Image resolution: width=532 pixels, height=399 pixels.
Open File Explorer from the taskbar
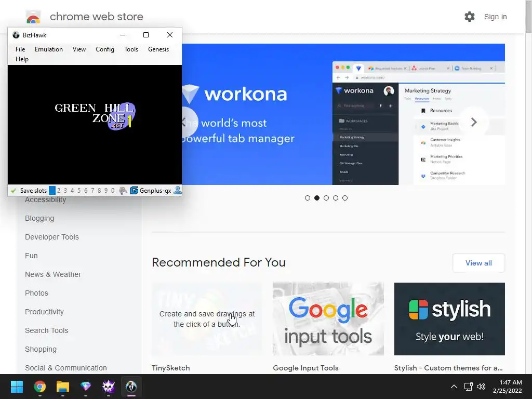point(63,387)
